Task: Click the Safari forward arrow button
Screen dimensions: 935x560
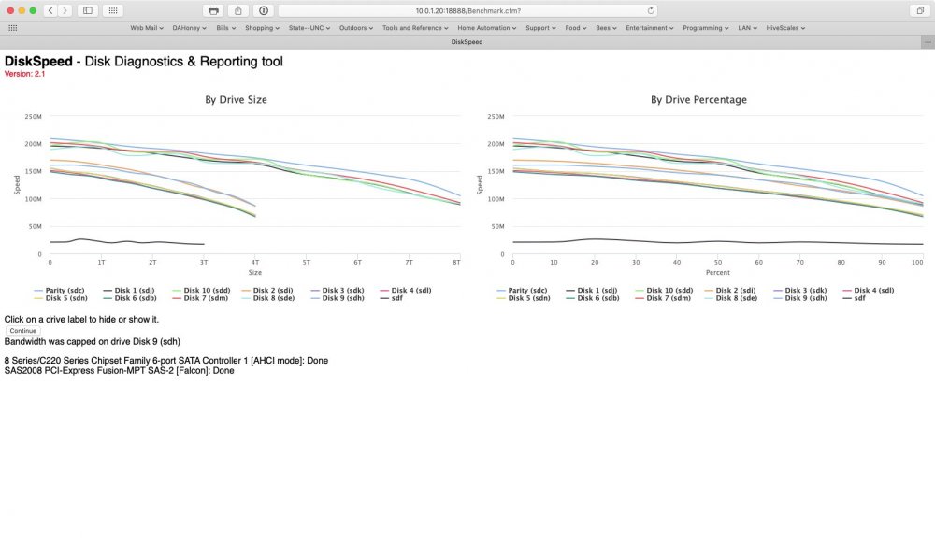Action: [x=65, y=10]
